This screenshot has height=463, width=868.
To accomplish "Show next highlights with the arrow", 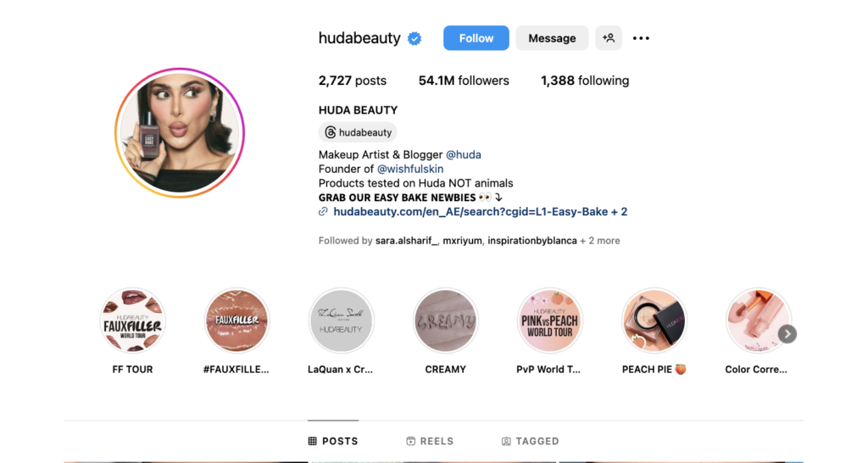I will pyautogui.click(x=787, y=334).
